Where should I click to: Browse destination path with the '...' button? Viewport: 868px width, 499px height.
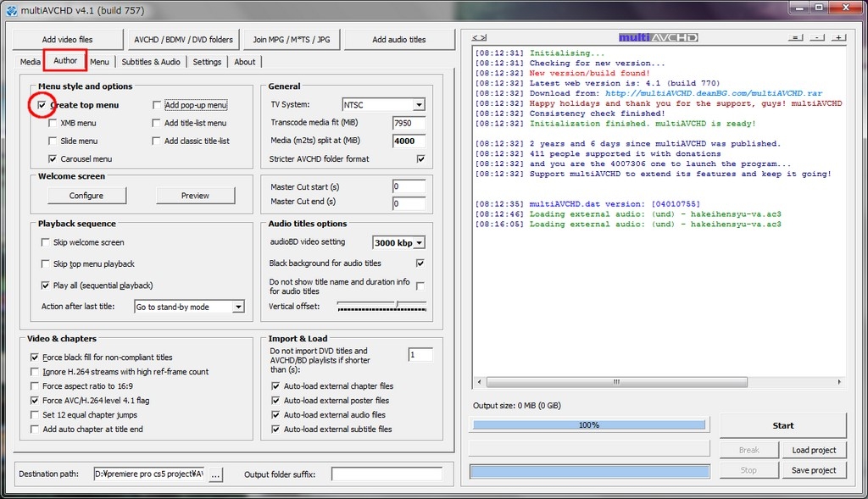(x=215, y=474)
